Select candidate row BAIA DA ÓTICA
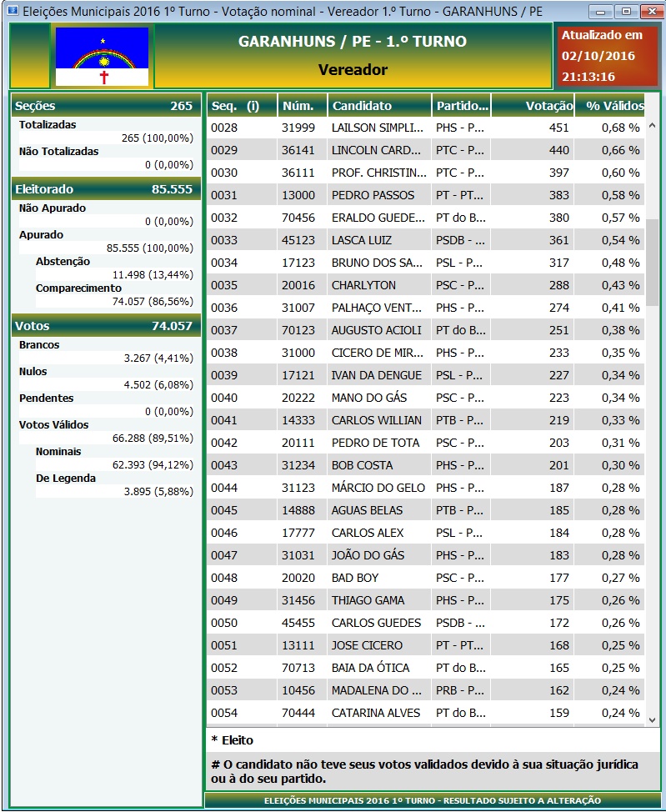 coord(425,668)
